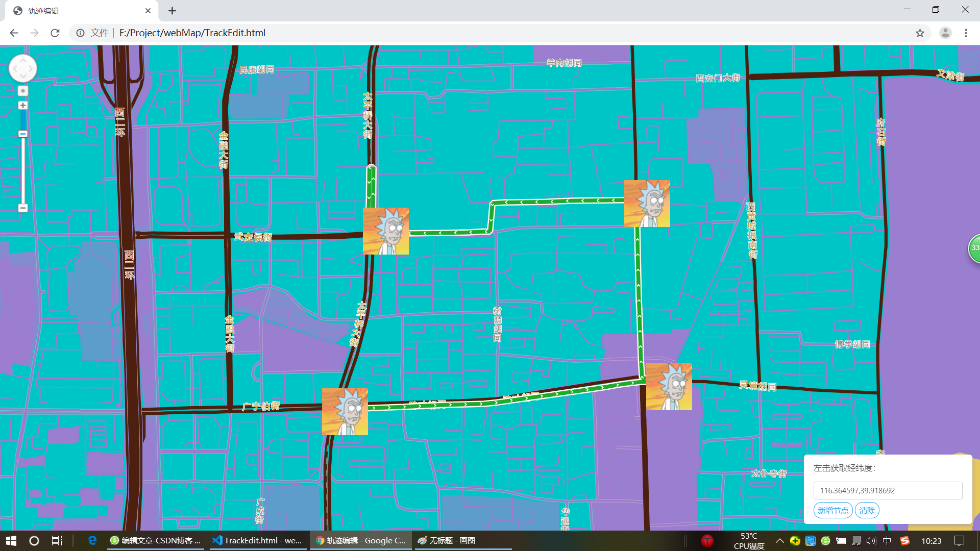Click the map pan direction control
The width and height of the screenshot is (980, 551).
pos(23,68)
